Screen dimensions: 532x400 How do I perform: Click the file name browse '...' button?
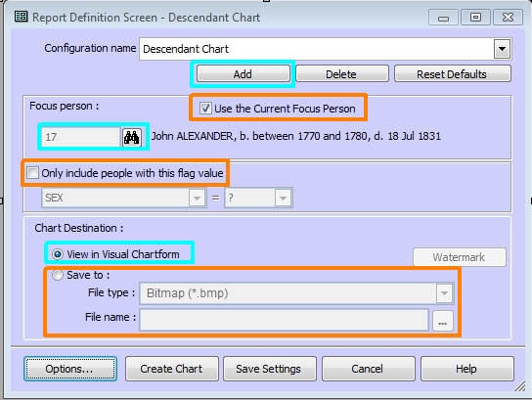(443, 321)
